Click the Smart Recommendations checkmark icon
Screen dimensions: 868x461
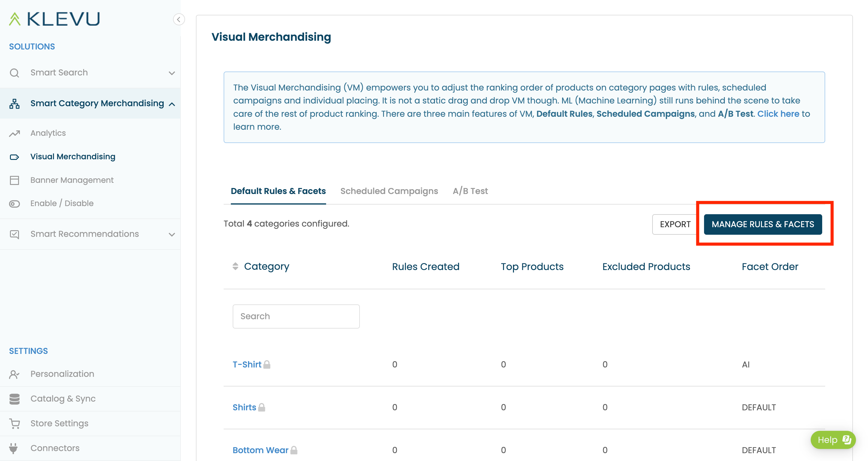coord(14,234)
